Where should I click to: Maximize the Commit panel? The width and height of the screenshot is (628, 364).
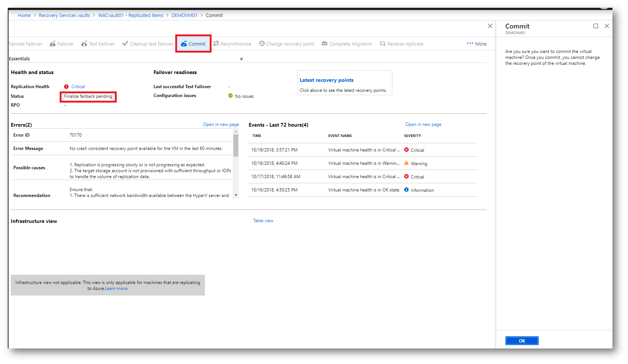coord(596,26)
